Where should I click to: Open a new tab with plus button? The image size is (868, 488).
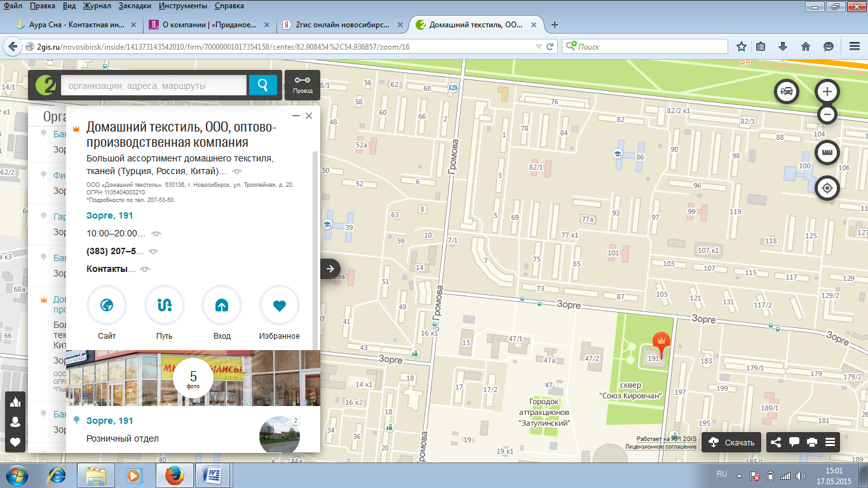click(555, 25)
